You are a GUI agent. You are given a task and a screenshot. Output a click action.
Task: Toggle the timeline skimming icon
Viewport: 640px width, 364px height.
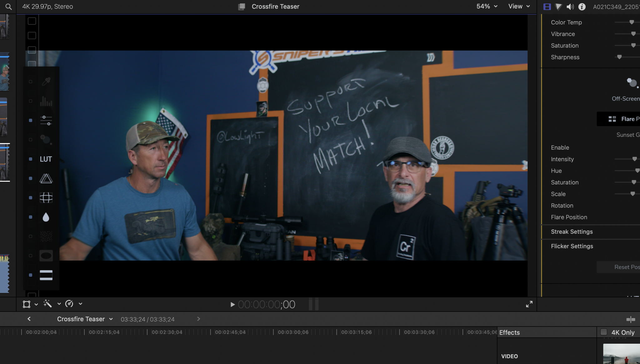631,319
